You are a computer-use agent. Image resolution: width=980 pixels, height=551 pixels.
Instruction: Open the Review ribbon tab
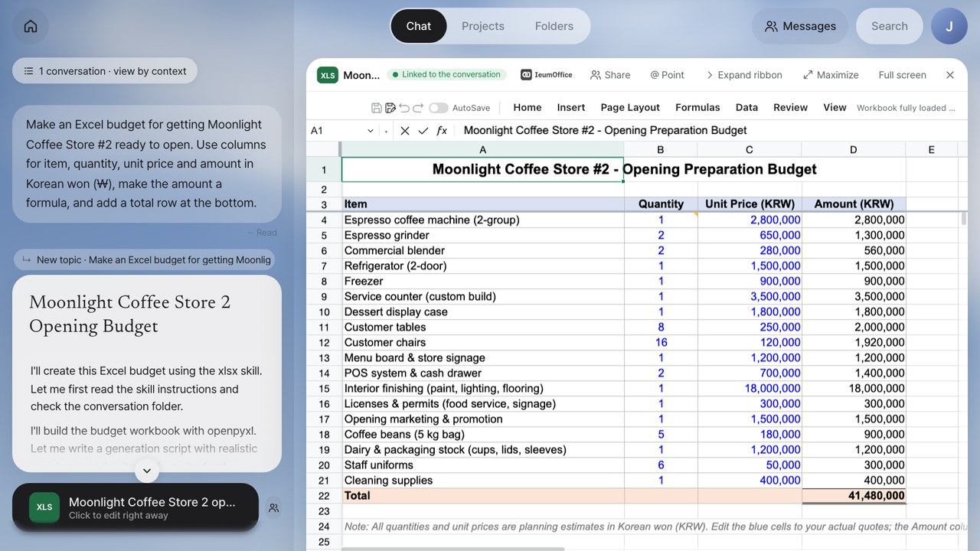tap(790, 108)
